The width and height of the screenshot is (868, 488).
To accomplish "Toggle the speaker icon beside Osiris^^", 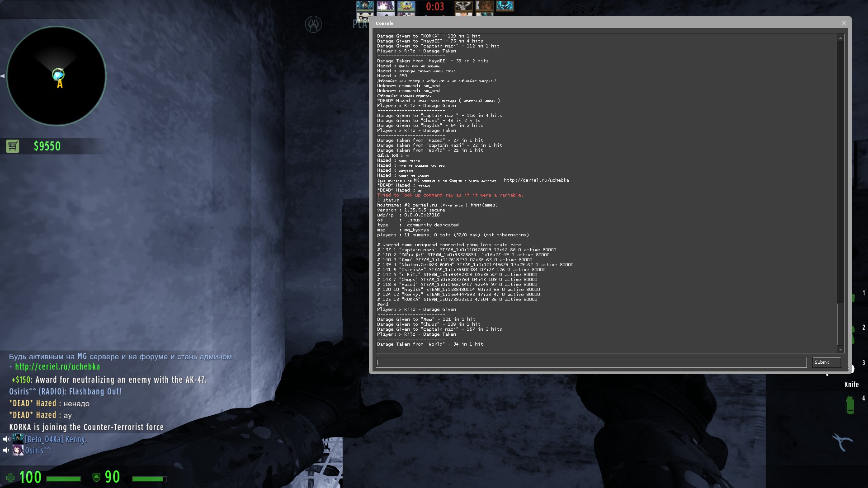I will 6,450.
